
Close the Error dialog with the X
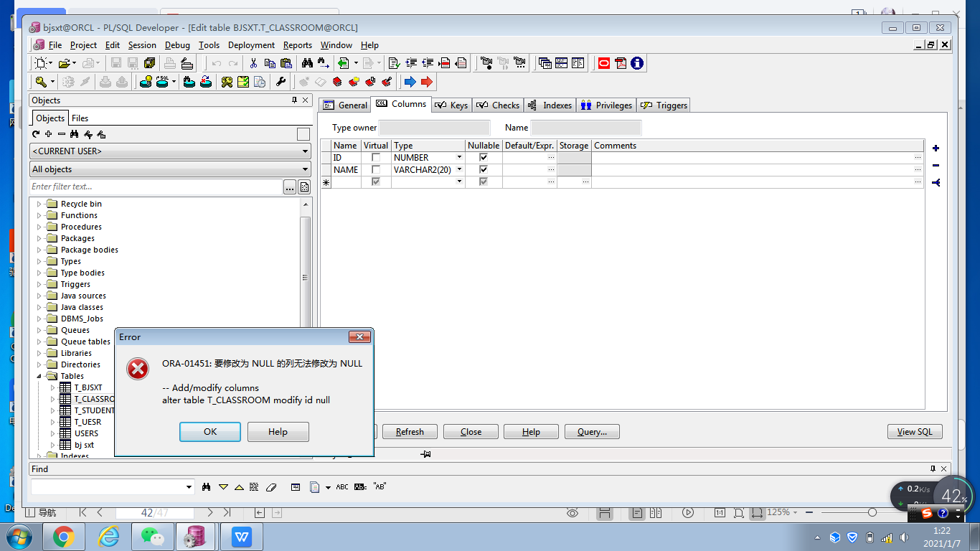click(359, 337)
